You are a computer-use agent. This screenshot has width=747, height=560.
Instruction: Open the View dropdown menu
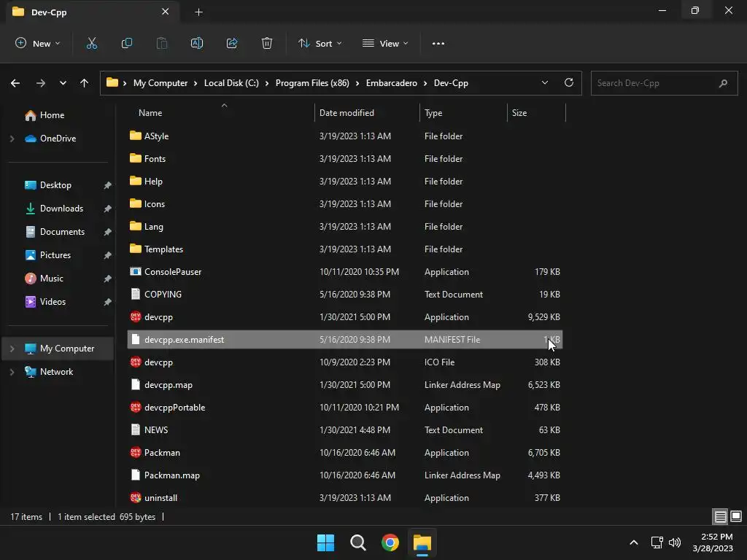[x=385, y=43]
